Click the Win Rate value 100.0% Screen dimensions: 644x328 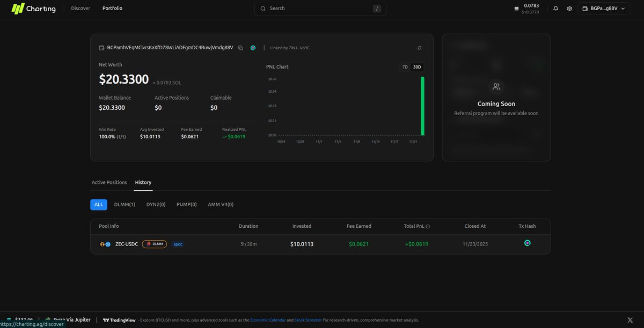coord(107,137)
